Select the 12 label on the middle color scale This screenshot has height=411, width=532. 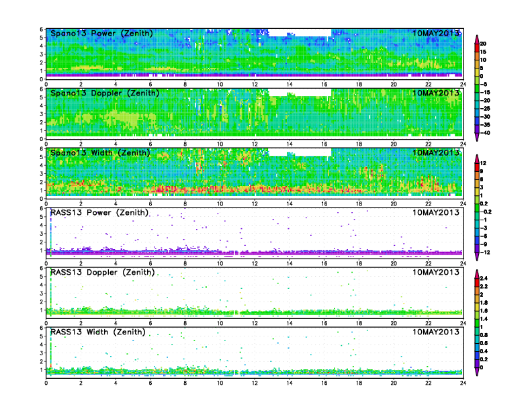(x=483, y=163)
